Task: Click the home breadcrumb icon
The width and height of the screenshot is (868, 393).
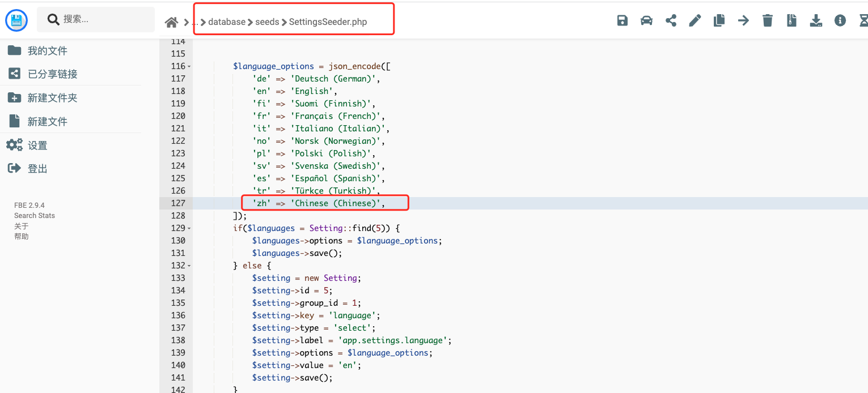Action: 171,22
